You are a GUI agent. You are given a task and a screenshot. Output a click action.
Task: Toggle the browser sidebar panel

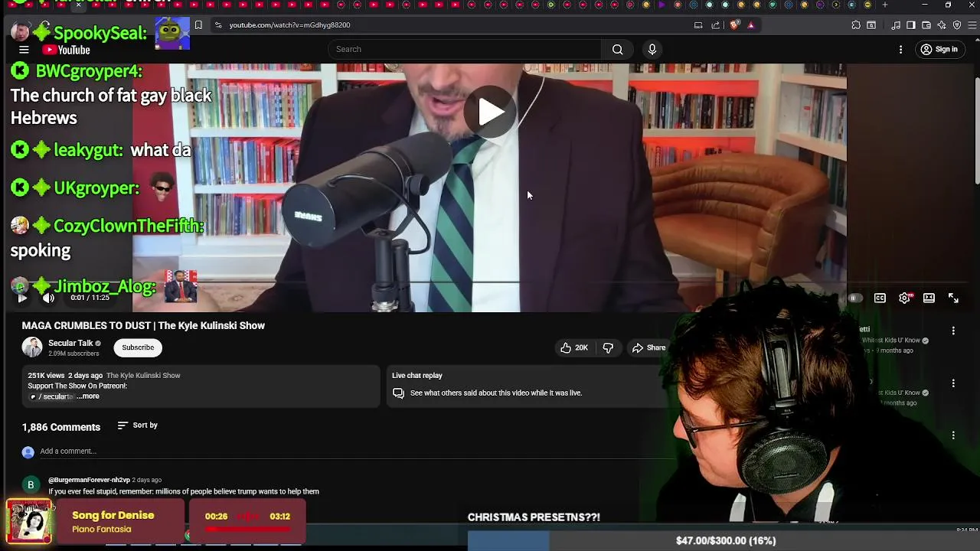pos(911,25)
